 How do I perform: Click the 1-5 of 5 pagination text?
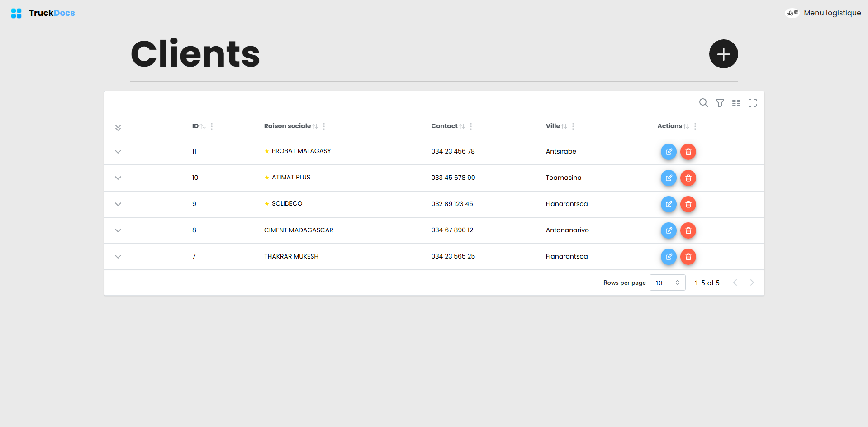(x=707, y=283)
